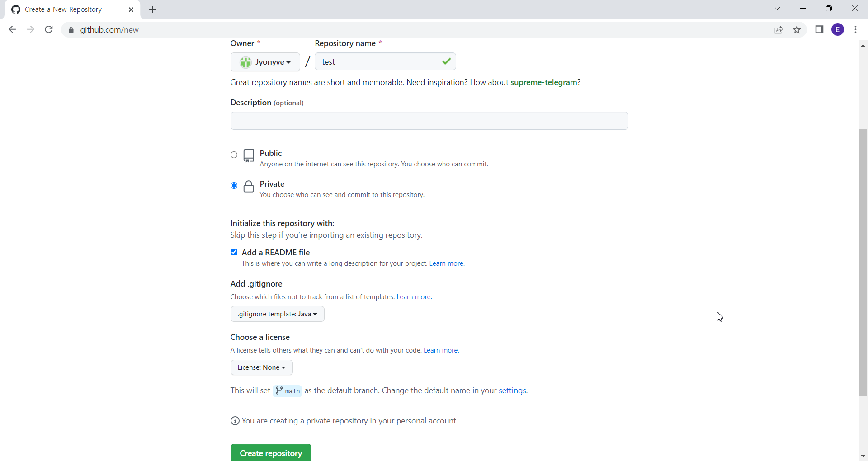Open the Chrome three-dot menu
This screenshot has height=461, width=868.
tap(856, 29)
